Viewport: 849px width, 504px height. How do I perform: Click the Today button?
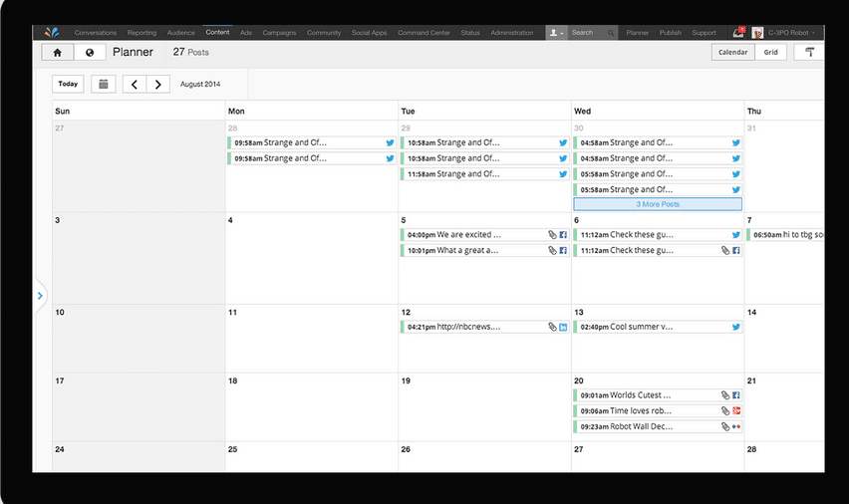[68, 85]
